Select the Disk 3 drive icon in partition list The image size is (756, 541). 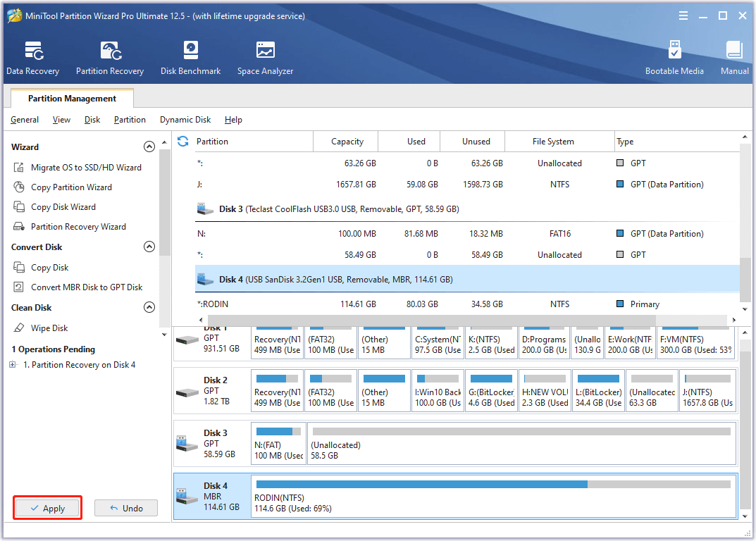point(206,209)
